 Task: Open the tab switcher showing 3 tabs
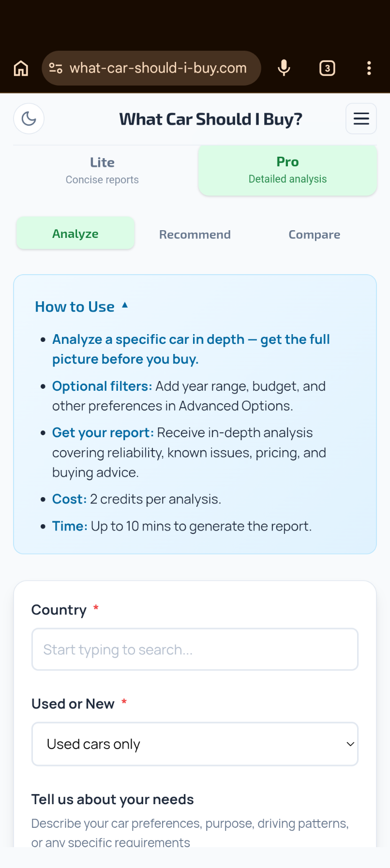(x=327, y=68)
